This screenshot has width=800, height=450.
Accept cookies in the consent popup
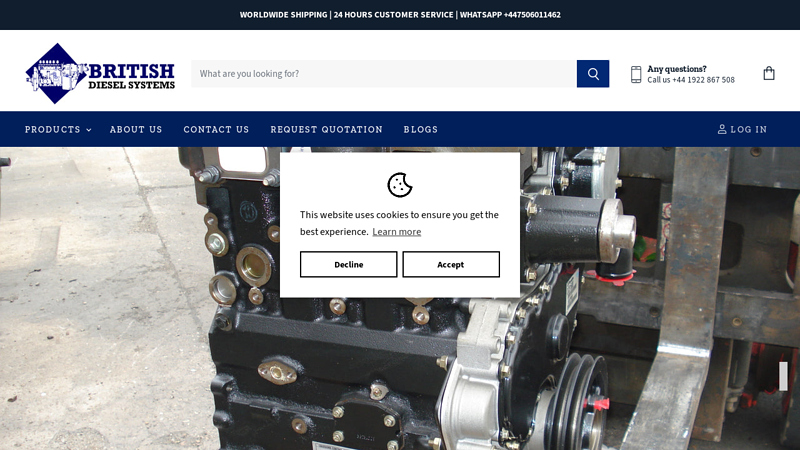[x=451, y=264]
